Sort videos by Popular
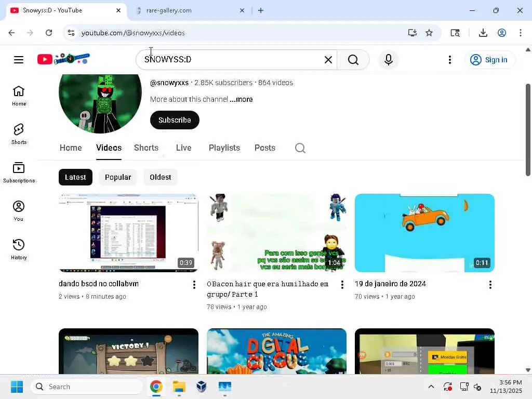Viewport: 532px width, 399px height. pyautogui.click(x=118, y=177)
